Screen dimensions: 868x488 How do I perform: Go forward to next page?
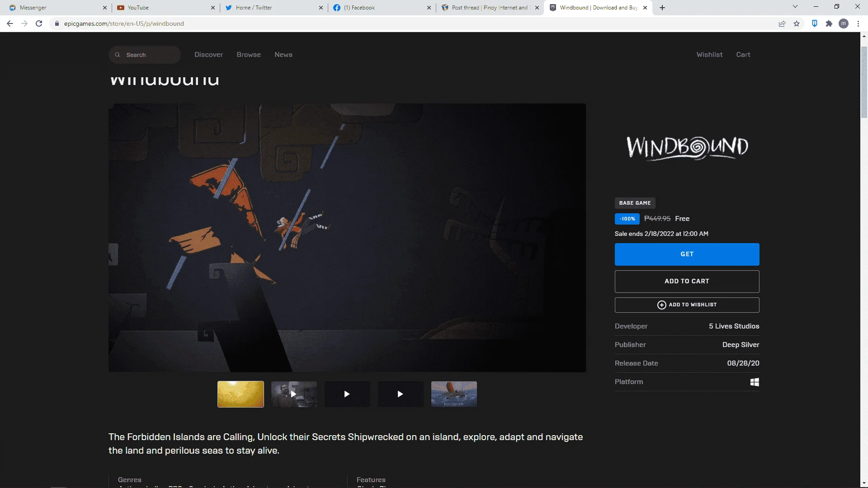tap(24, 23)
